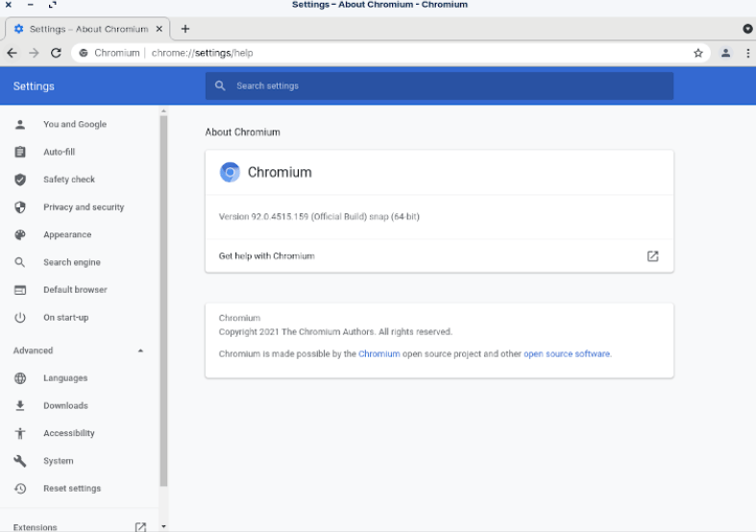The height and width of the screenshot is (532, 756).
Task: Open the Safety check page
Action: (69, 180)
